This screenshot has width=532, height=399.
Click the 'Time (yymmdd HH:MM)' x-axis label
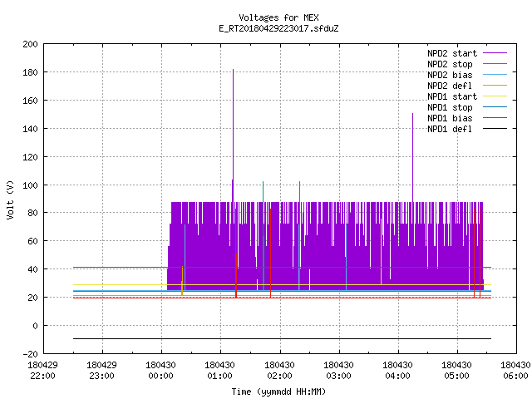(x=278, y=392)
